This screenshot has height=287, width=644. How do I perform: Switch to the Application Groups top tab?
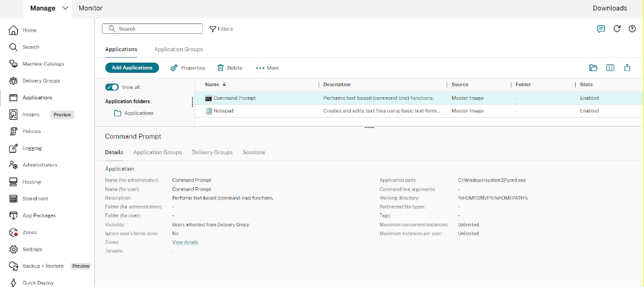coord(178,50)
